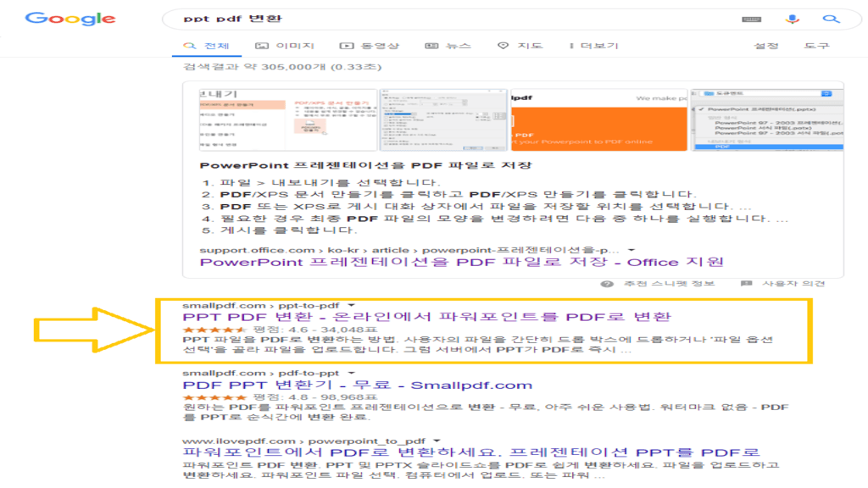Click the '평점: 4.8 - 98,968표' rating text

coord(315,397)
